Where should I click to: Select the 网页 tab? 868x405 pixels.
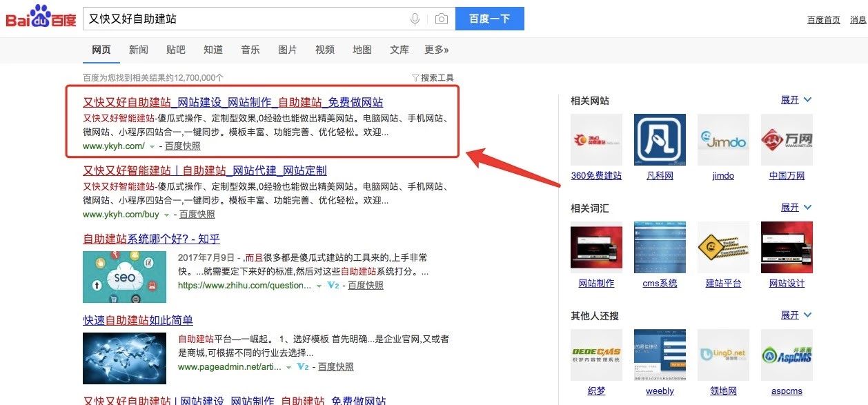pos(101,50)
